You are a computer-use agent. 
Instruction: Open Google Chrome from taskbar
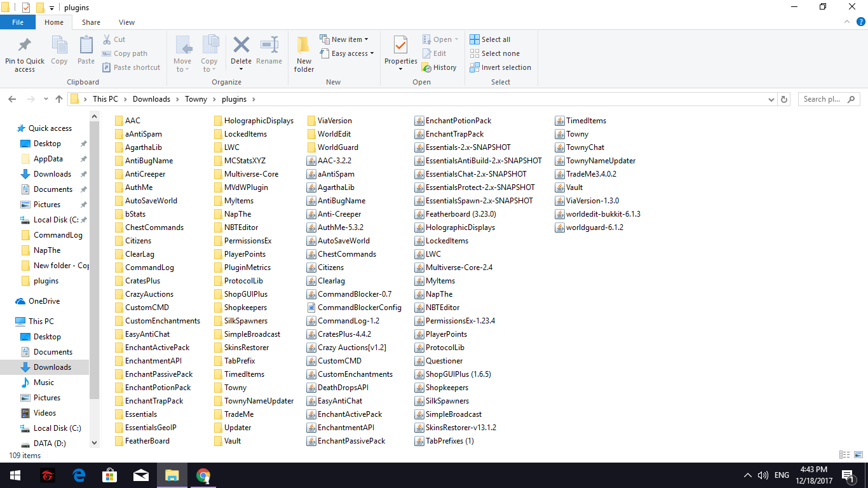[203, 475]
